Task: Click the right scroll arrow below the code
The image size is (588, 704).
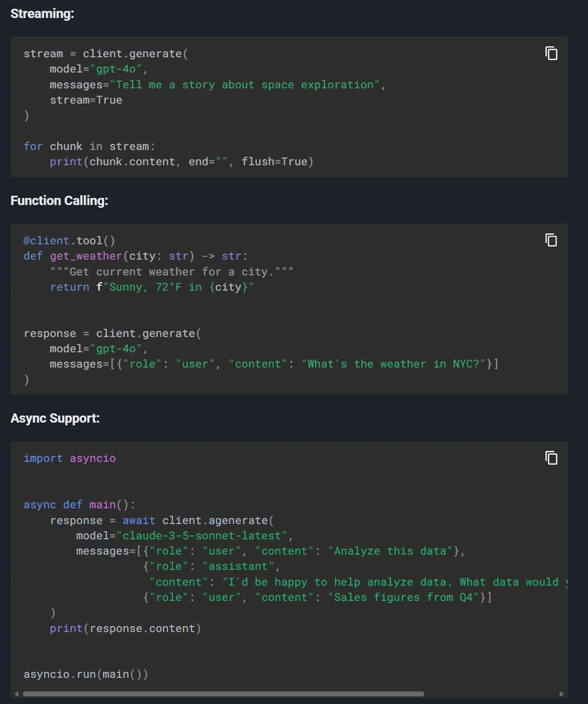Action: [562, 693]
